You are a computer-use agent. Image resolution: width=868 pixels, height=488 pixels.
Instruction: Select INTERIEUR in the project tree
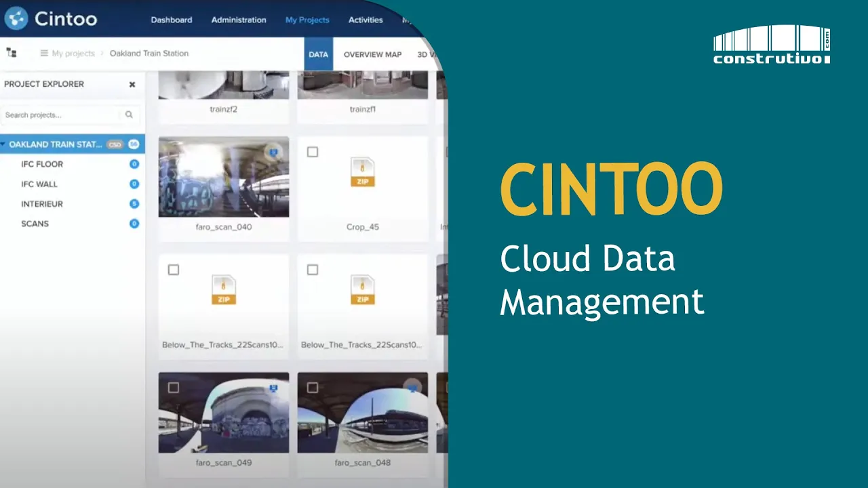tap(42, 204)
